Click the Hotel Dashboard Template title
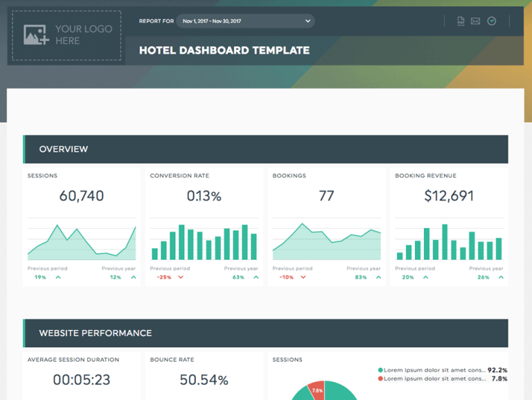Image resolution: width=532 pixels, height=400 pixels. [x=224, y=50]
